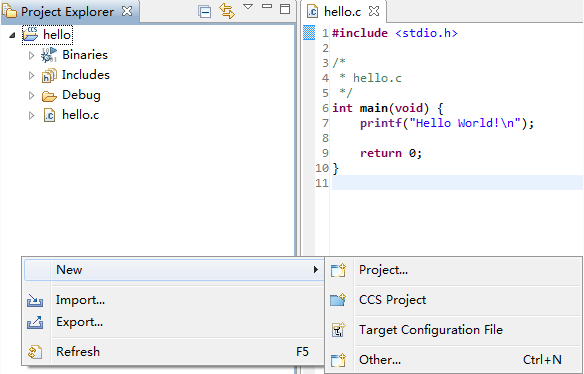Select the hello project name
The width and height of the screenshot is (584, 374).
57,34
